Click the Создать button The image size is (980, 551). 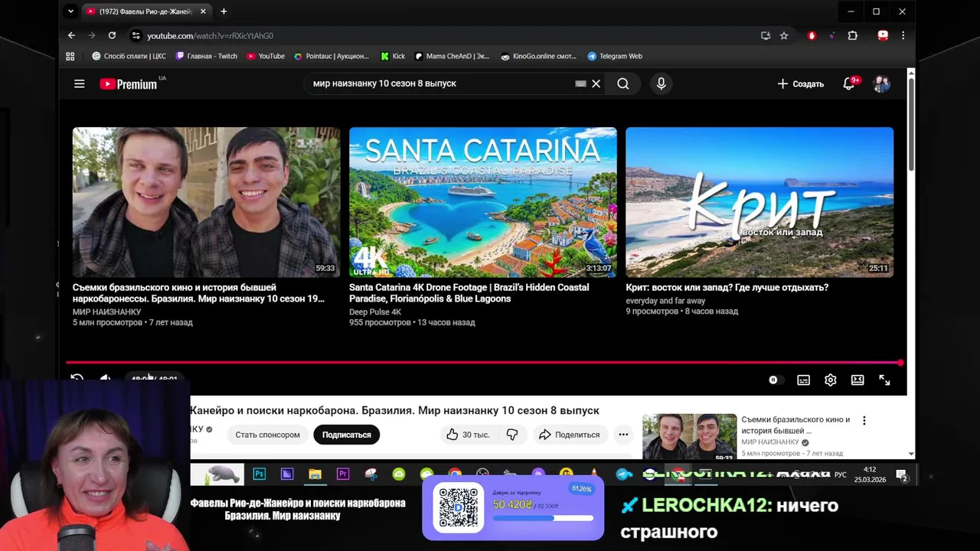(x=801, y=84)
